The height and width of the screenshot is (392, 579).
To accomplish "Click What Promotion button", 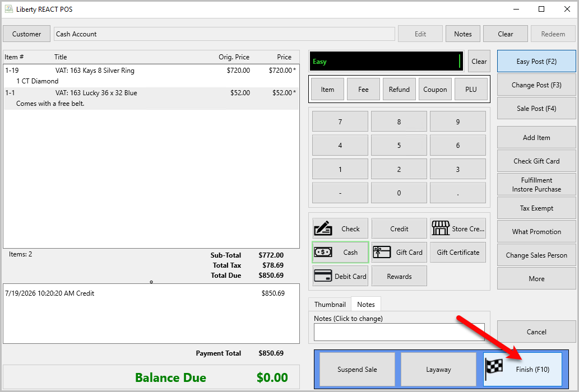I will point(536,232).
